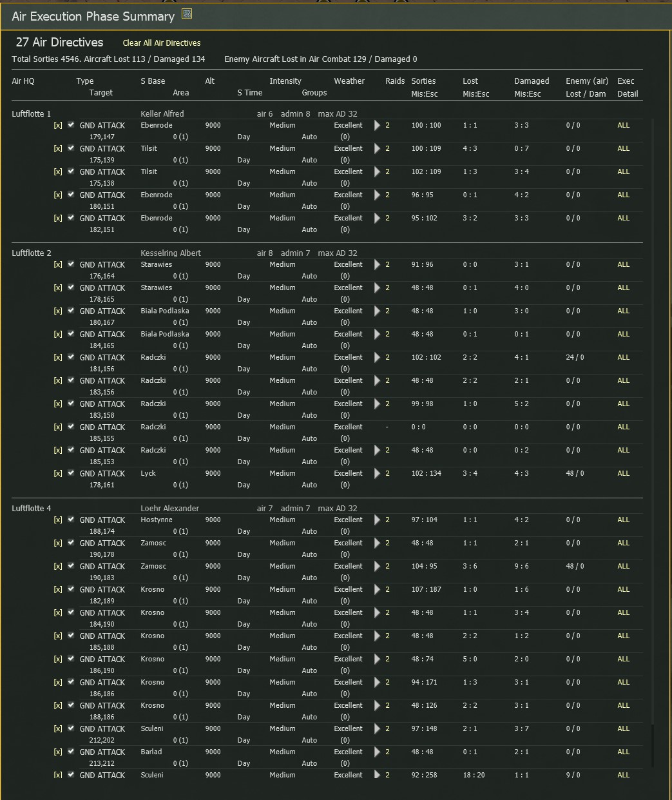Click the Luftflotte 4 air HQ name

31,509
